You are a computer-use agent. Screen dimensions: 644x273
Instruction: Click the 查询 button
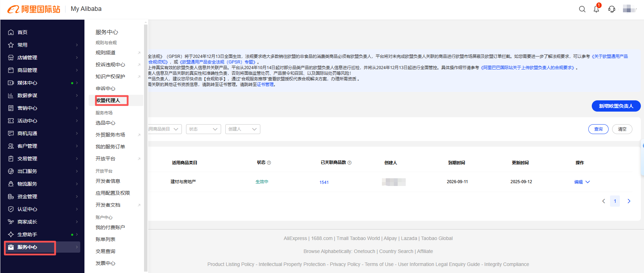click(598, 129)
